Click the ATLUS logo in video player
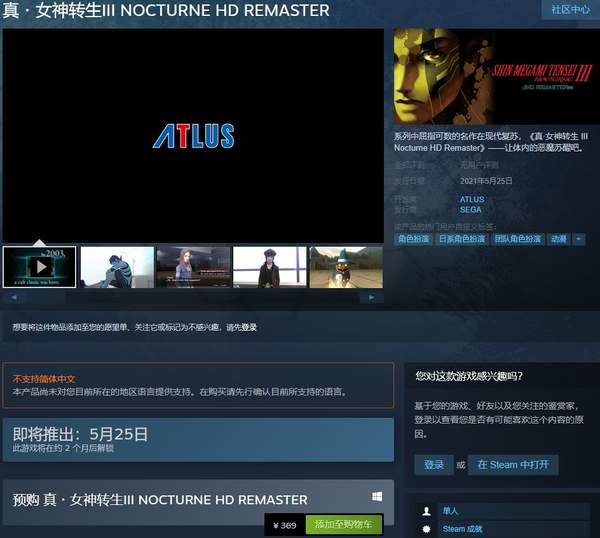 pos(193,136)
